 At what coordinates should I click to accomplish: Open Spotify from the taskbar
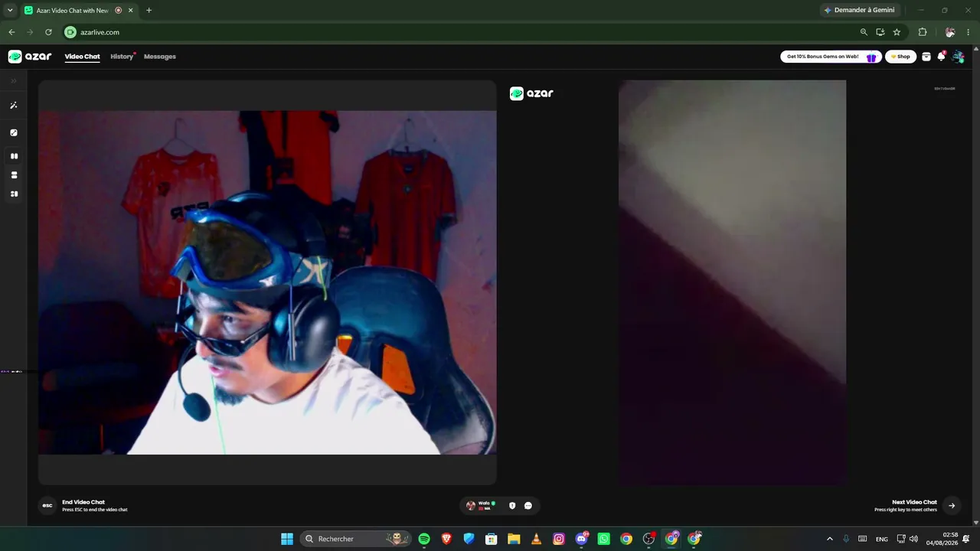coord(424,539)
